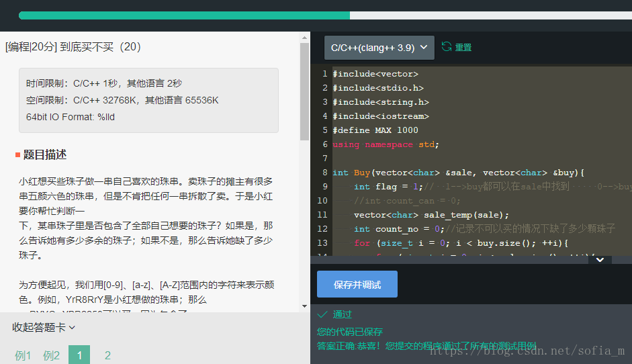This screenshot has width=632, height=364.
Task: Click the 保存并调试 save and debug button
Action: coord(357,284)
